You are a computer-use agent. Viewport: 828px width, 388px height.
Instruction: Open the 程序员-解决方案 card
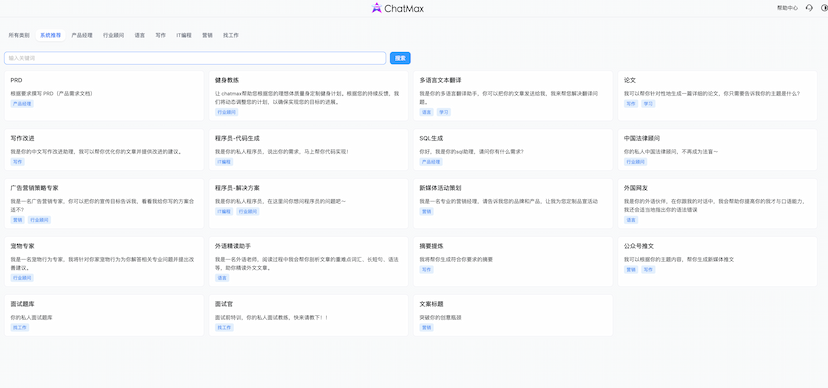coord(308,203)
